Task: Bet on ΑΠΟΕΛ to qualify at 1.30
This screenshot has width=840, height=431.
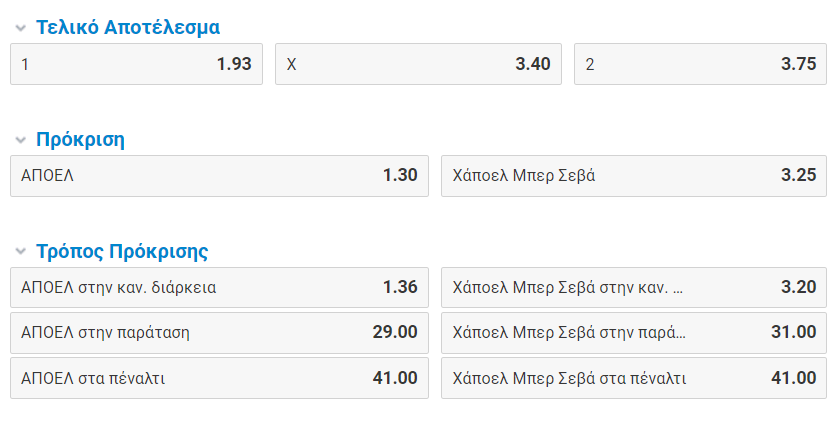Action: point(219,176)
